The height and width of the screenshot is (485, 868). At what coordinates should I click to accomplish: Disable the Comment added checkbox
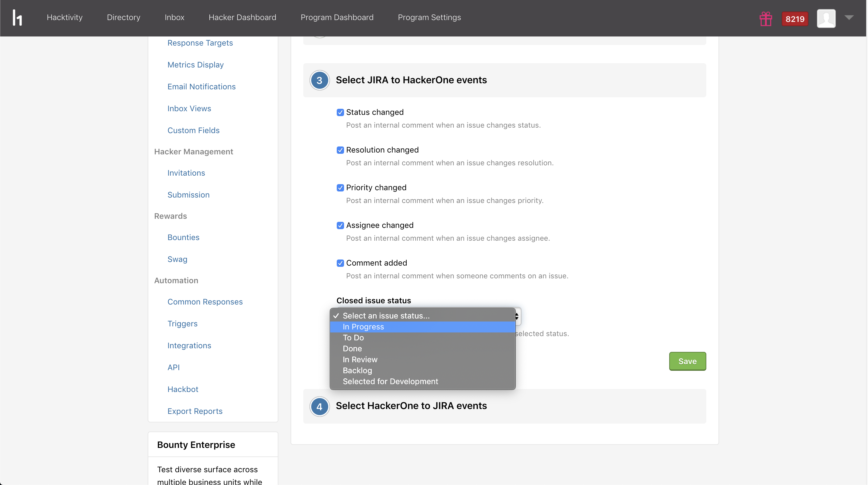click(x=340, y=263)
